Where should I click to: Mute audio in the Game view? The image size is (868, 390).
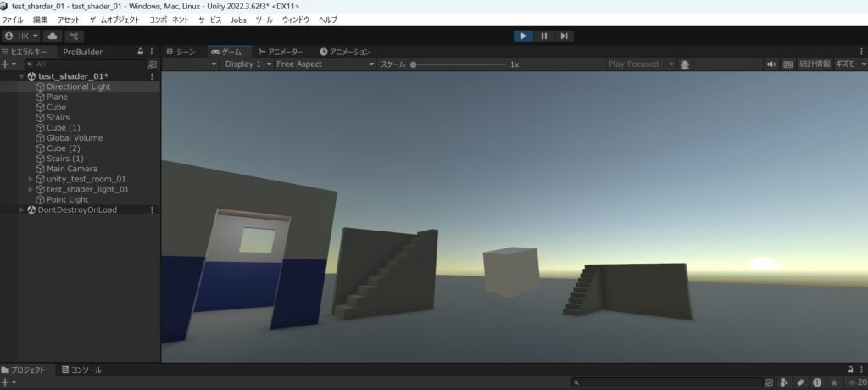[771, 64]
